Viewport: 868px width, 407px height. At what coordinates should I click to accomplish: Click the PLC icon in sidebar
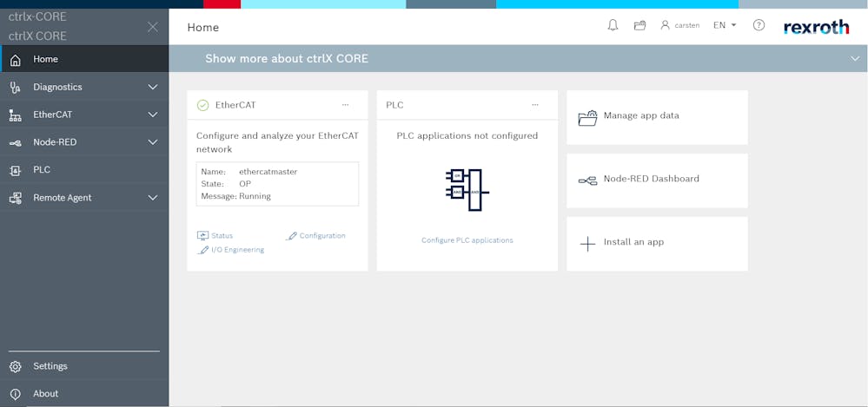click(x=16, y=170)
